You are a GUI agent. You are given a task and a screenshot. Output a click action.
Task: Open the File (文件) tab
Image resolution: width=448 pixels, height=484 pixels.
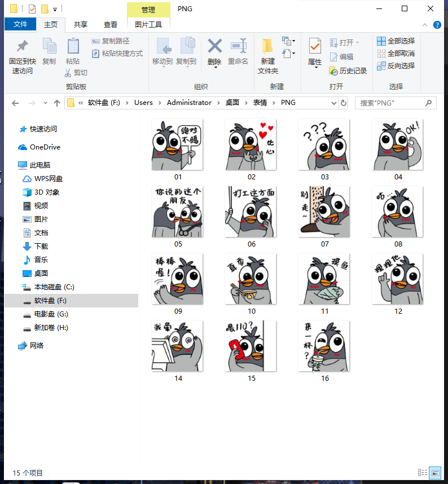[x=20, y=24]
